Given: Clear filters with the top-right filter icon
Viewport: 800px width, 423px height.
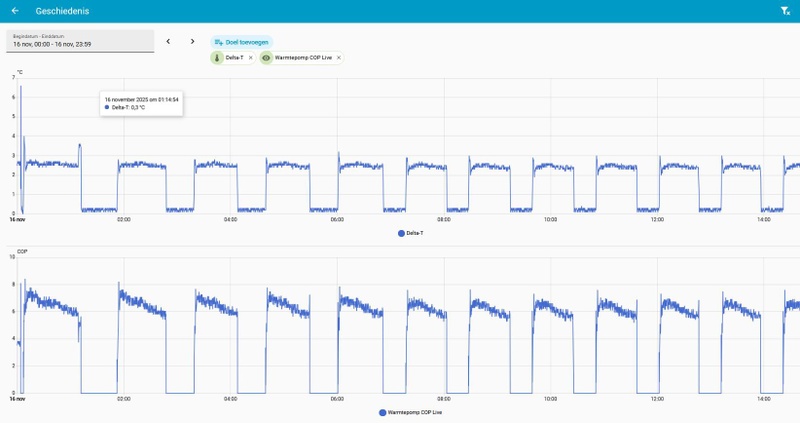Looking at the screenshot, I should (x=785, y=11).
